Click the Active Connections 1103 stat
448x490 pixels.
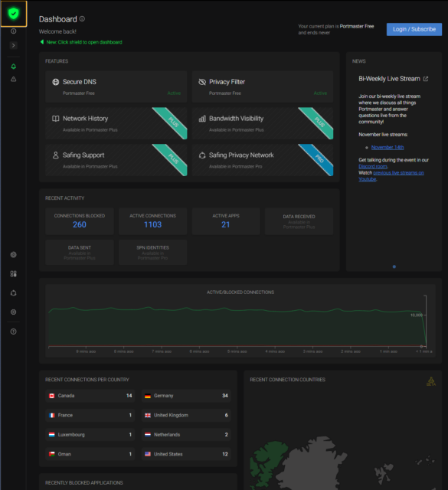pos(153,221)
